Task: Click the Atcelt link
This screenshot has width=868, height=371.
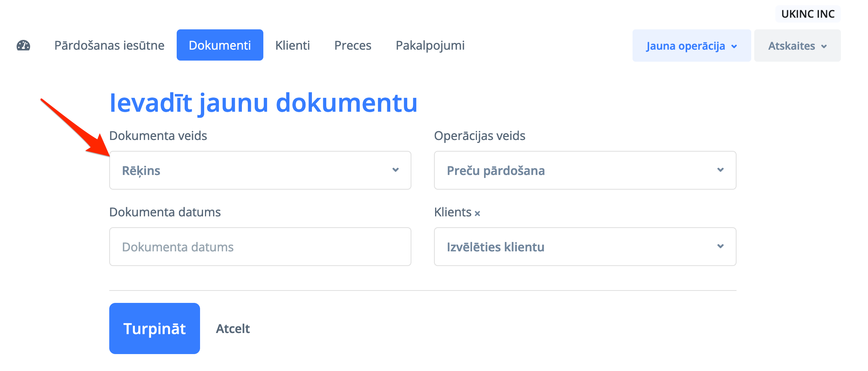Action: [233, 329]
